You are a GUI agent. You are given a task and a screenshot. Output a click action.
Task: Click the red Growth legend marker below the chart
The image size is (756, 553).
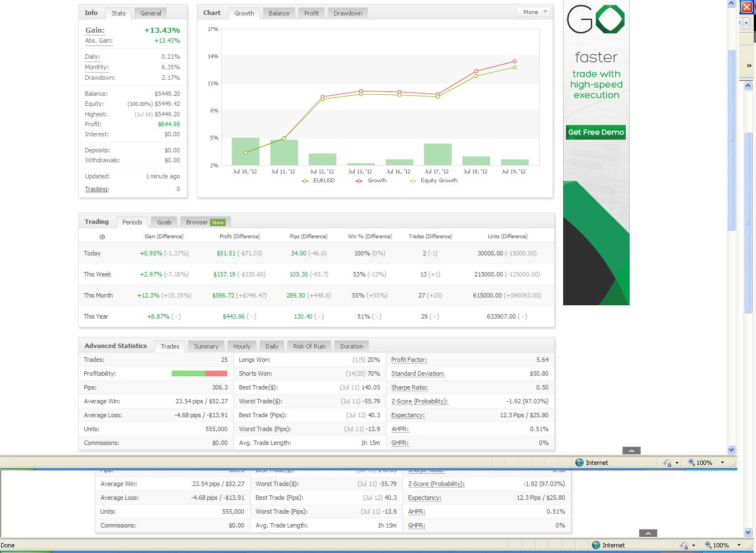(359, 181)
